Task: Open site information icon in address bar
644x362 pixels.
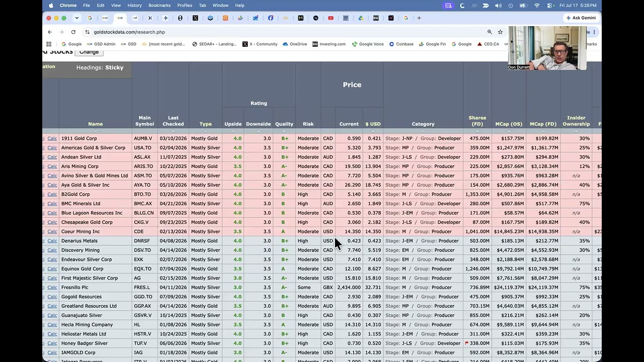Action: 87,32
